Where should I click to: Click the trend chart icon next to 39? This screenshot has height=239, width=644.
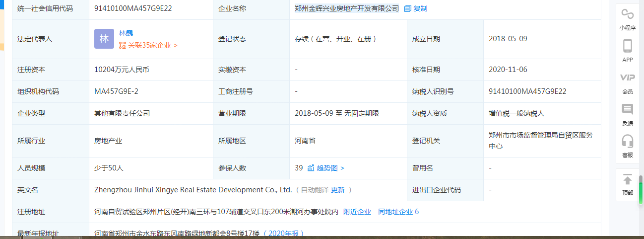pyautogui.click(x=311, y=168)
